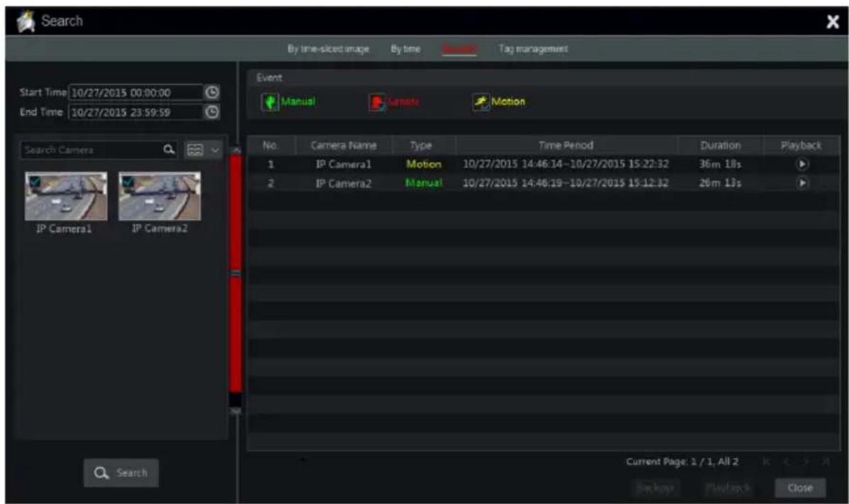
Task: Click the Current Page 1 / 1 text
Action: 682,462
